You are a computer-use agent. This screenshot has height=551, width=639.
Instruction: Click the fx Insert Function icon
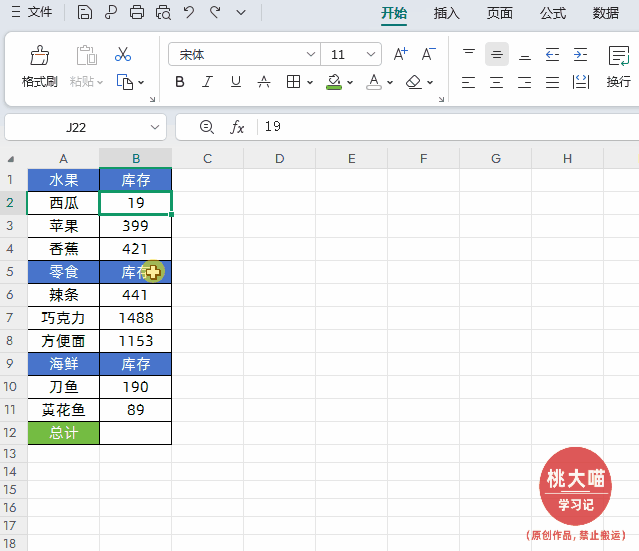[x=237, y=127]
